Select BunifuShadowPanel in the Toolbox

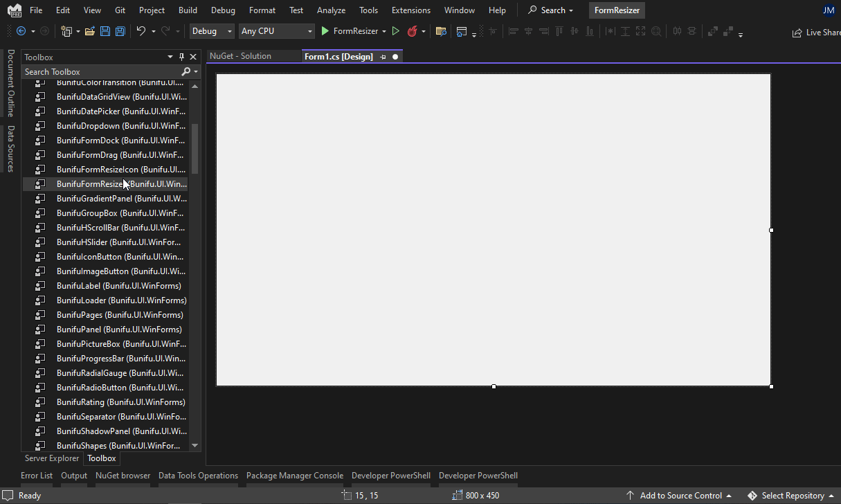pyautogui.click(x=105, y=431)
